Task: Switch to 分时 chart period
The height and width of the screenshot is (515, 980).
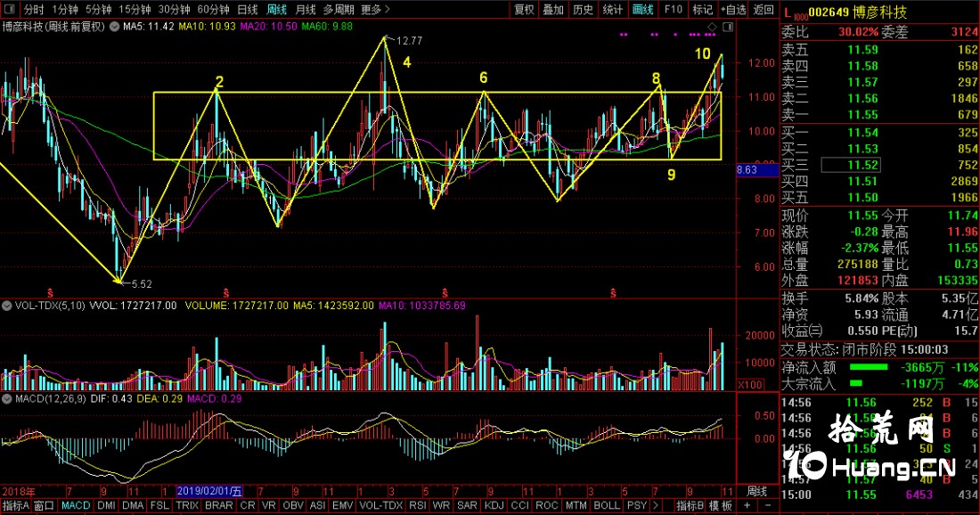Action: pos(34,10)
